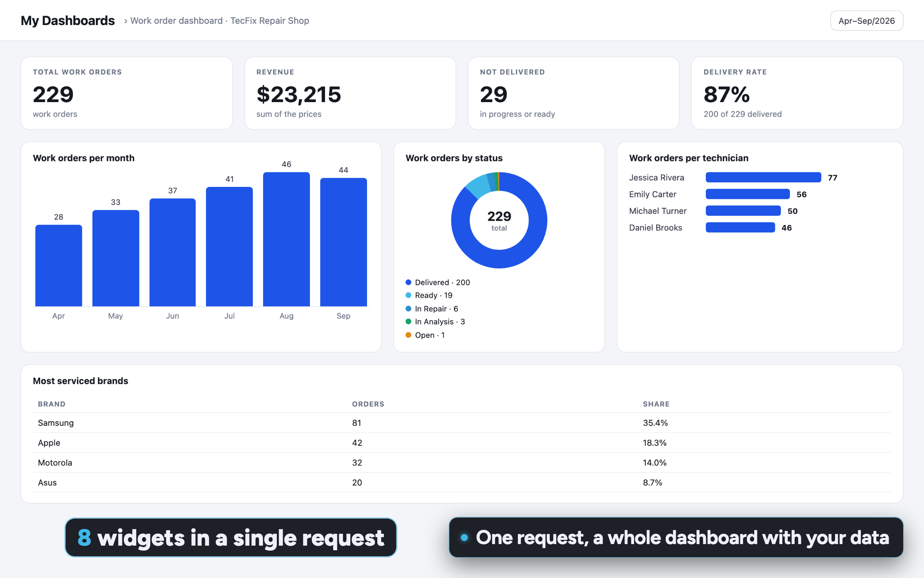The height and width of the screenshot is (578, 924).
Task: Click the Motorola orders value 32
Action: click(x=357, y=462)
